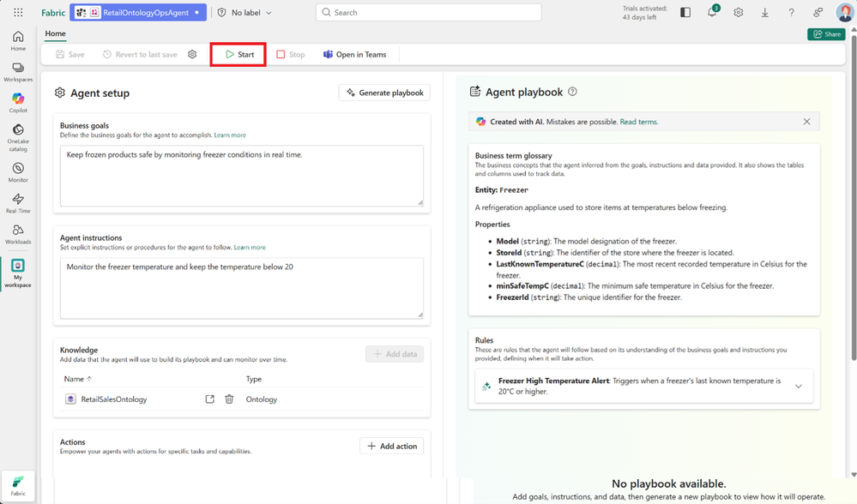
Task: Delete RetailSalesOntology with trash icon
Action: (x=230, y=399)
